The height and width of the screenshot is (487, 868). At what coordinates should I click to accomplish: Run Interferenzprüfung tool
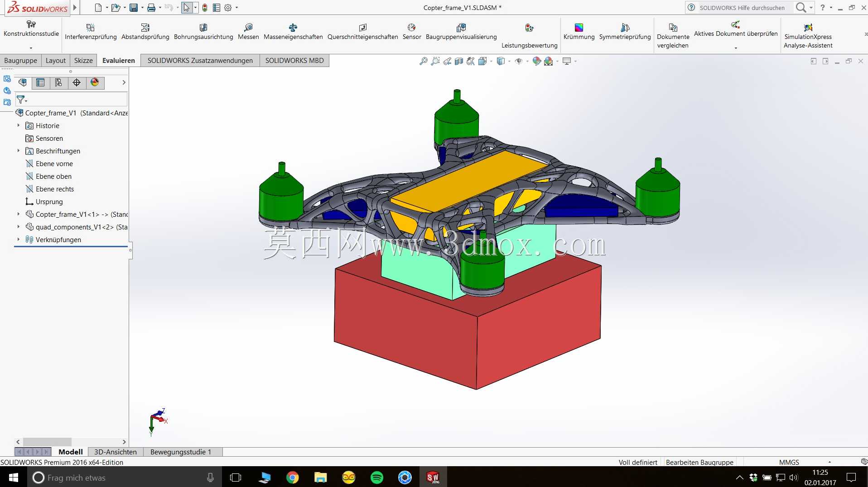point(91,32)
